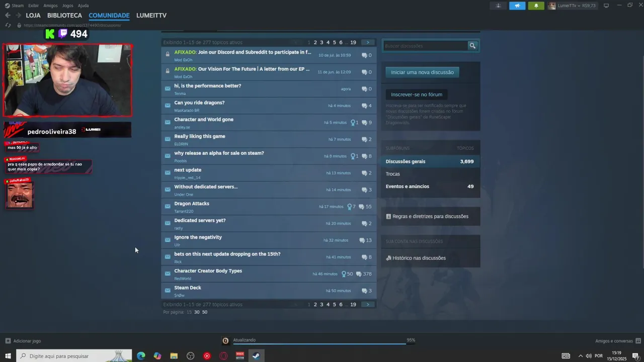Click the Steam URL address bar
Viewport: 644px width, 362px height.
click(x=72, y=25)
